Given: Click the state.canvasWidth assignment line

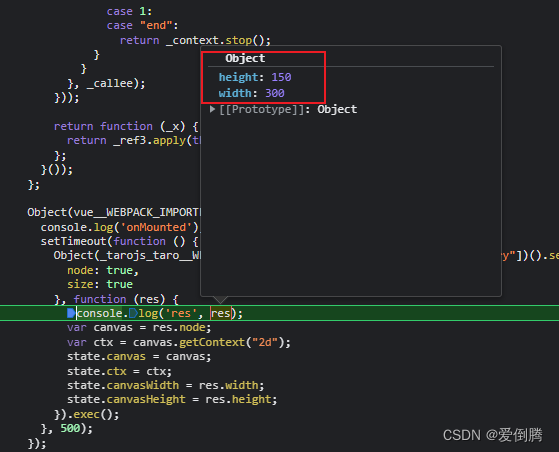Looking at the screenshot, I should [x=165, y=385].
